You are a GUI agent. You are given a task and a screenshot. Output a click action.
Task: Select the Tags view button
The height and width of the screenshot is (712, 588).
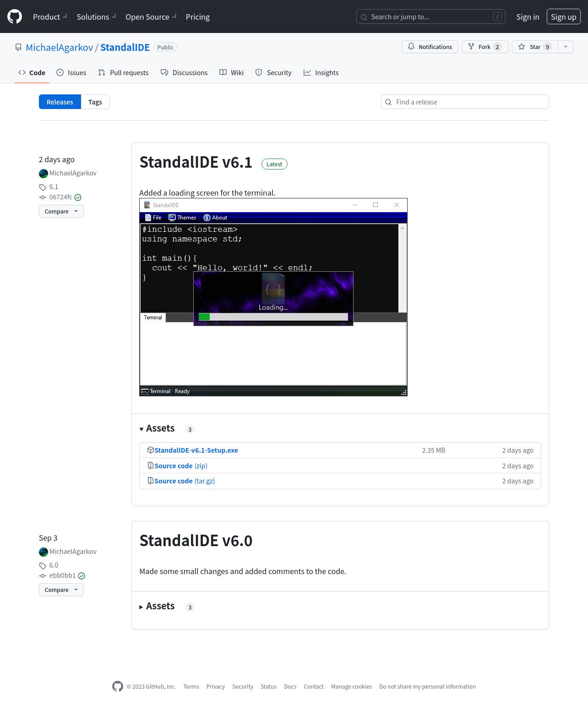(x=95, y=102)
